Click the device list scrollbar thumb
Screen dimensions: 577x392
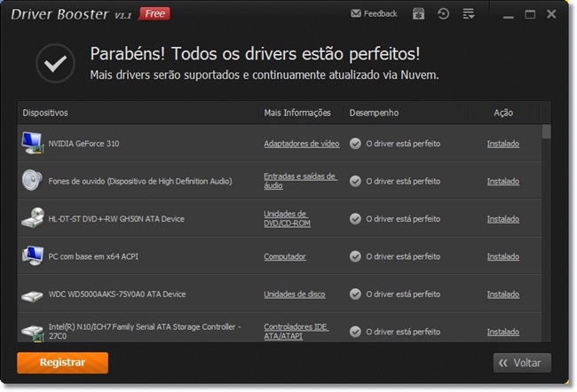tap(547, 131)
